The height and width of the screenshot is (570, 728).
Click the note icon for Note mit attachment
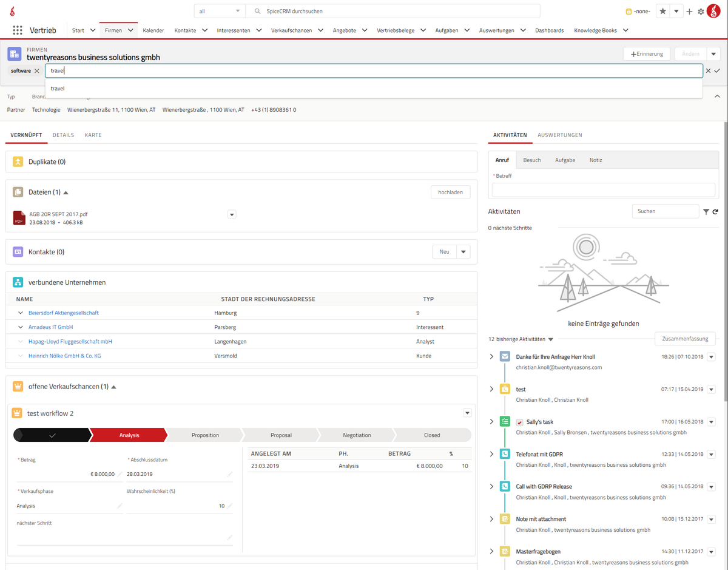tap(505, 519)
